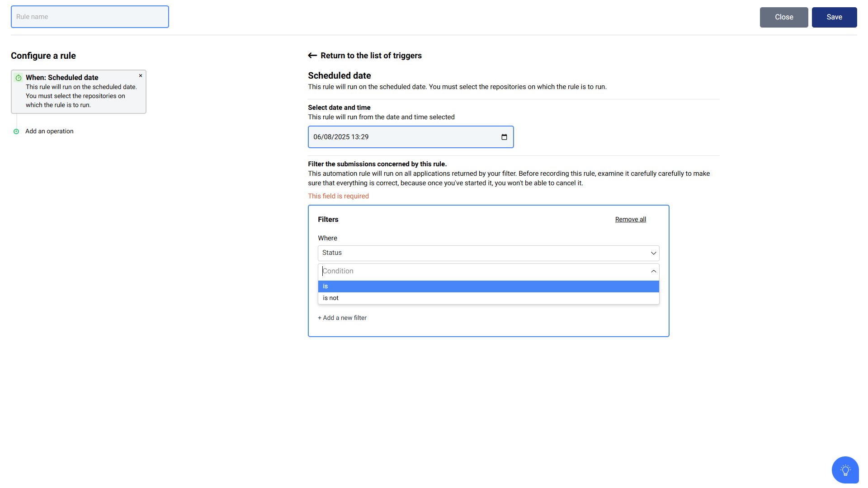
Task: Click the back arrow icon to triggers
Action: coord(312,56)
